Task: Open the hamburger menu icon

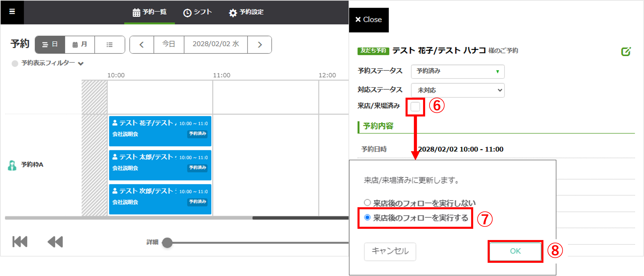Action: [12, 12]
